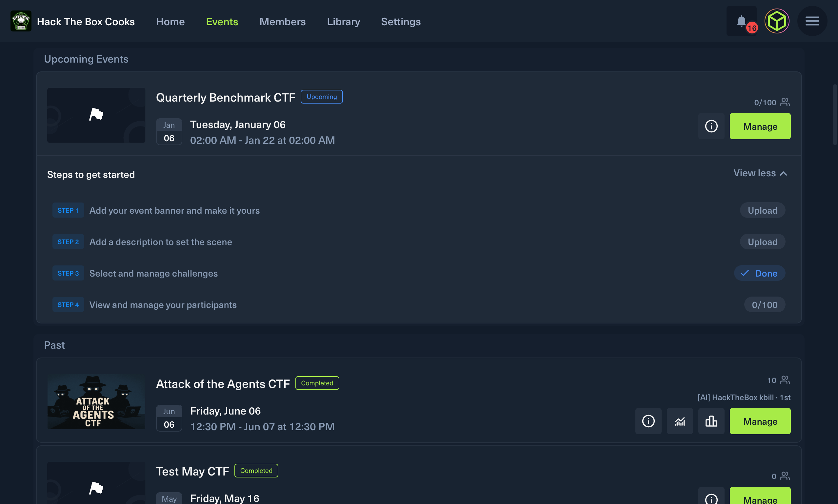Open the Quarterly Benchmark CTF title
The width and height of the screenshot is (838, 504).
pos(226,97)
